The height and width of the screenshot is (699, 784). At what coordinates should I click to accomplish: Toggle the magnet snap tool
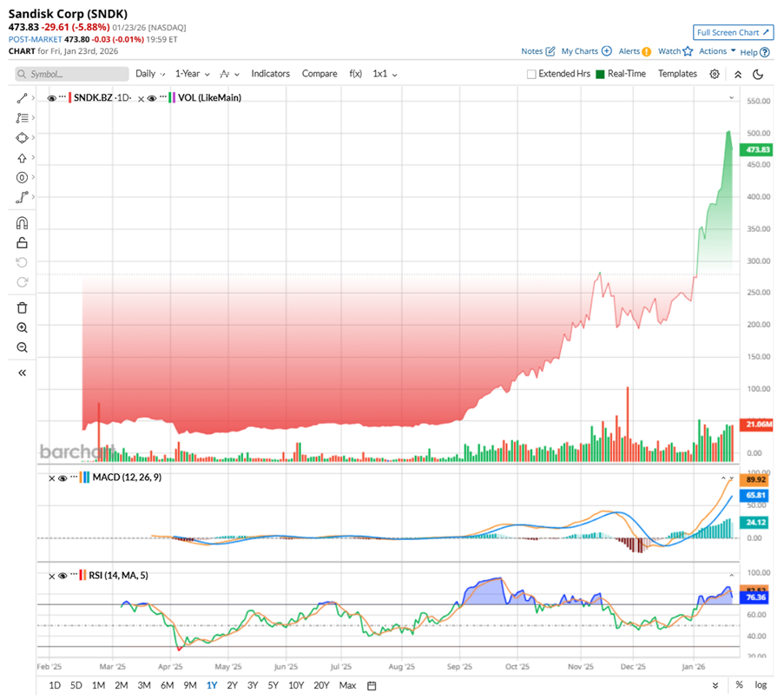click(x=22, y=223)
